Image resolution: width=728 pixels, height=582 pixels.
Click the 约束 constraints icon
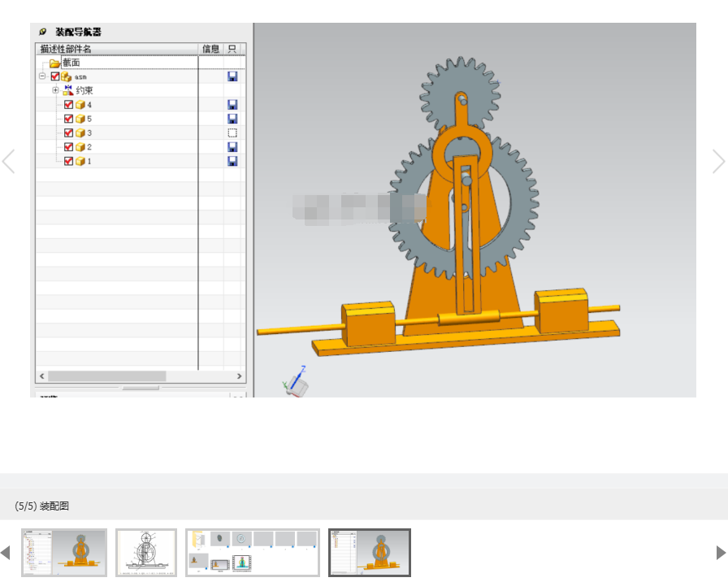pyautogui.click(x=68, y=90)
